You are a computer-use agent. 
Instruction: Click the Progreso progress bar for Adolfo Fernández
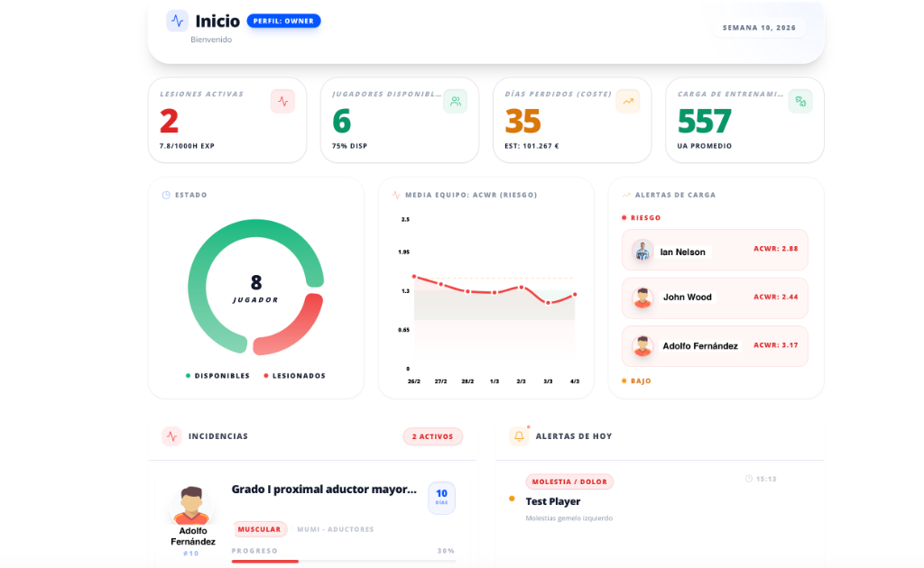coord(343,560)
